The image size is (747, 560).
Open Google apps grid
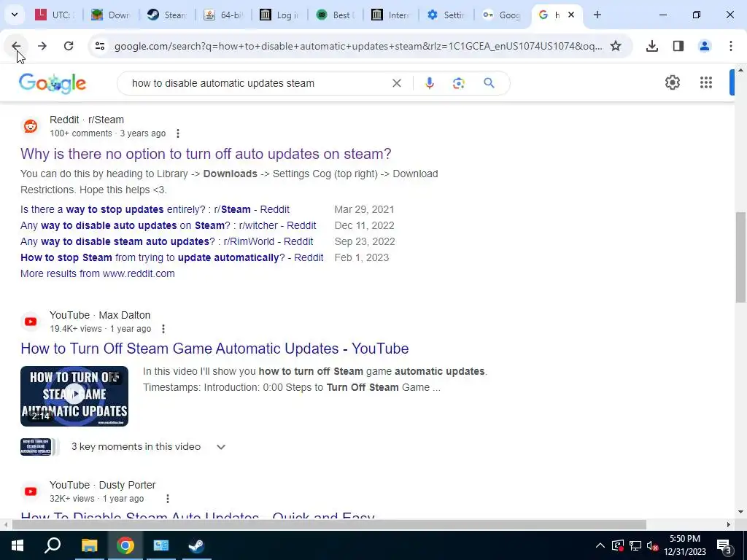pos(706,82)
